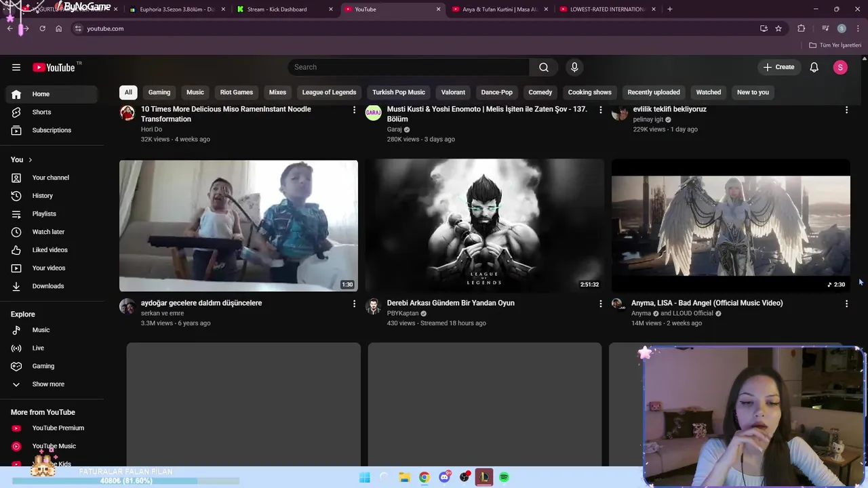
Task: Select the Riot Games filter chip
Action: (x=237, y=92)
